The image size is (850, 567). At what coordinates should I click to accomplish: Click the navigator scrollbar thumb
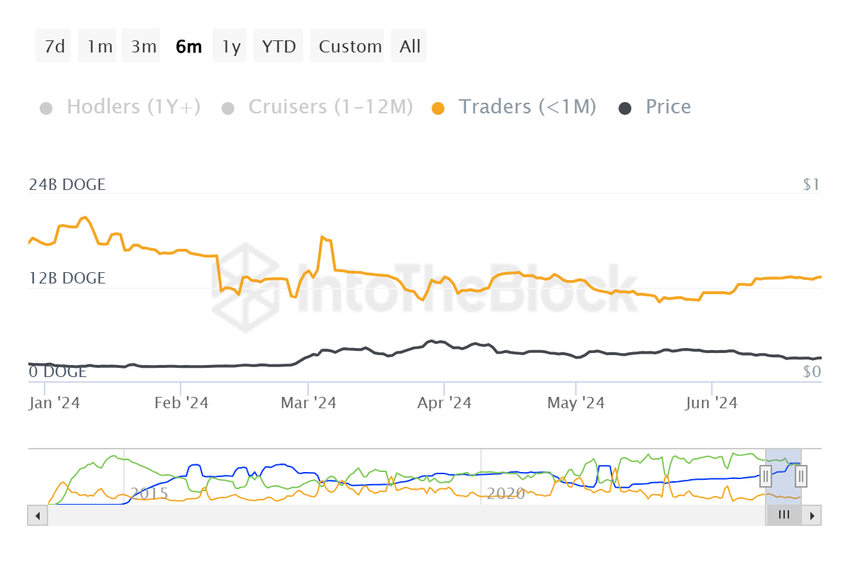tap(784, 516)
